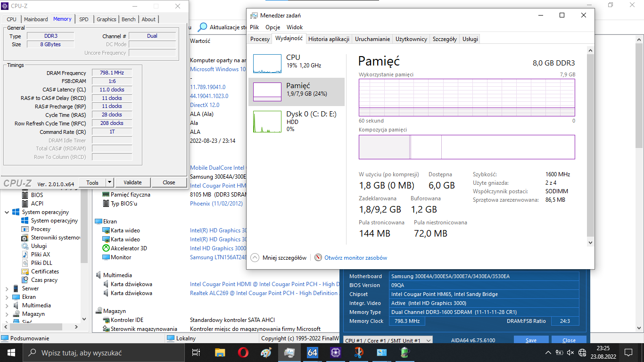Open Task View on taskbar

point(196,353)
